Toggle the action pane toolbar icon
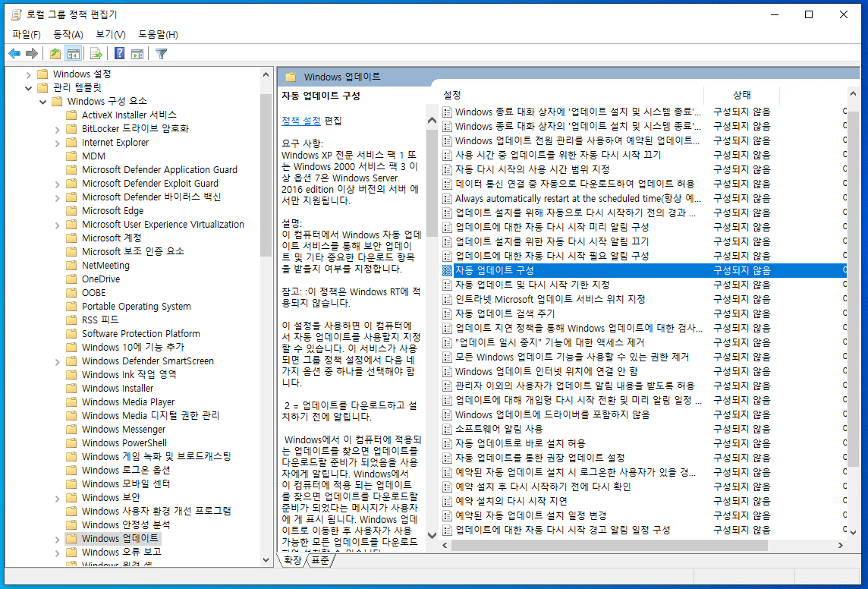The image size is (868, 589). pyautogui.click(x=137, y=54)
